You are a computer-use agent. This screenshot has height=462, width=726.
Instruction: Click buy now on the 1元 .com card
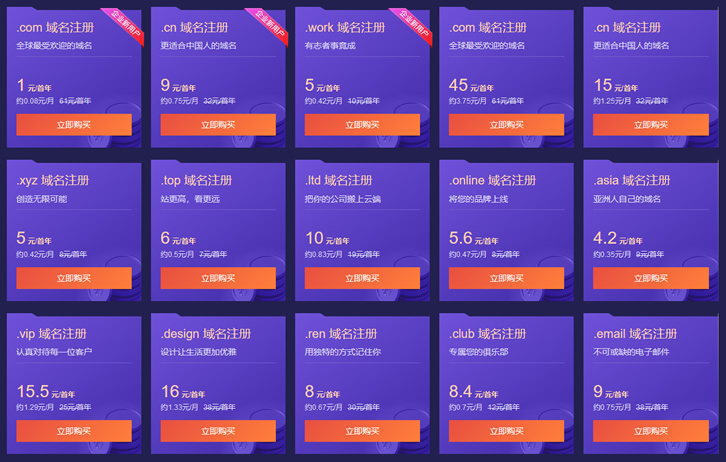pos(74,125)
